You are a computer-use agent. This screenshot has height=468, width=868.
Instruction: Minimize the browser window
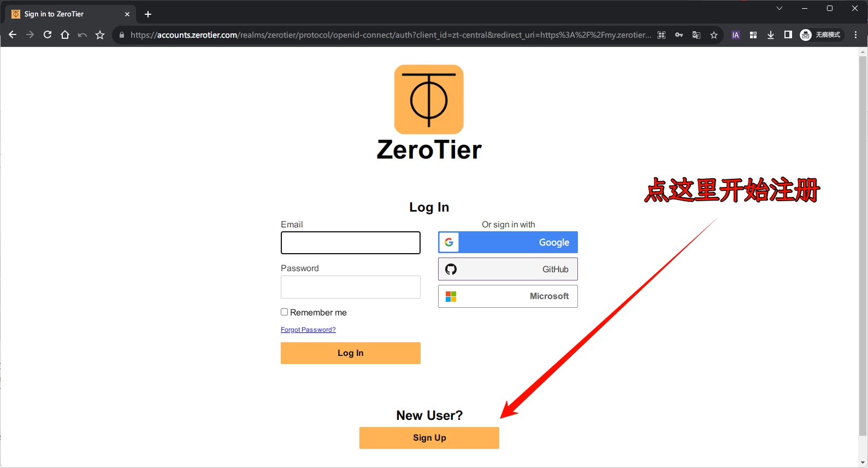tap(805, 8)
